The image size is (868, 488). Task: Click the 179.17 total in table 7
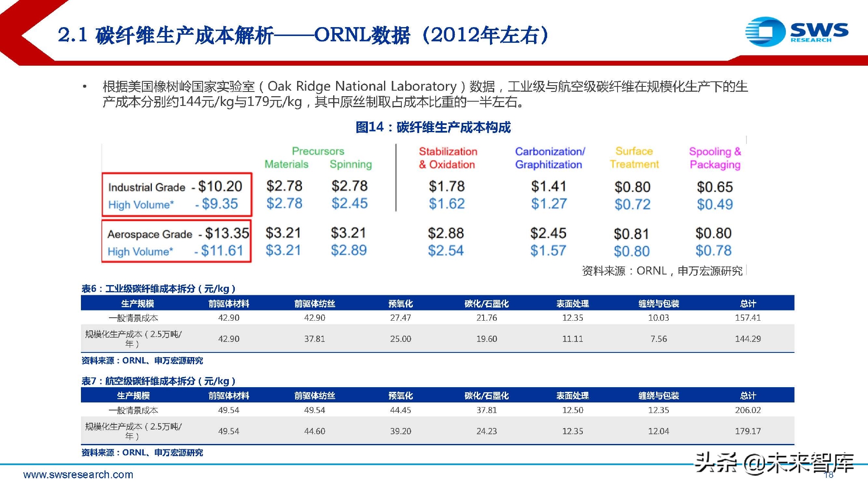point(748,431)
